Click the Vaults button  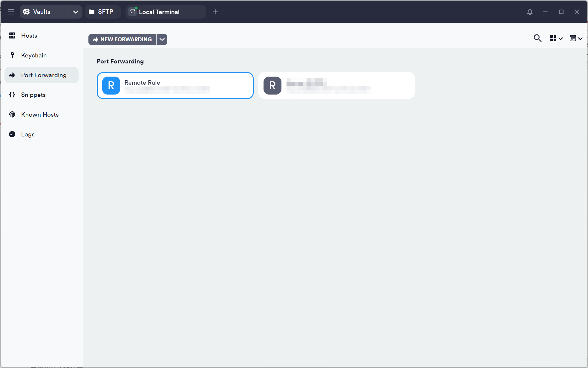(x=42, y=12)
